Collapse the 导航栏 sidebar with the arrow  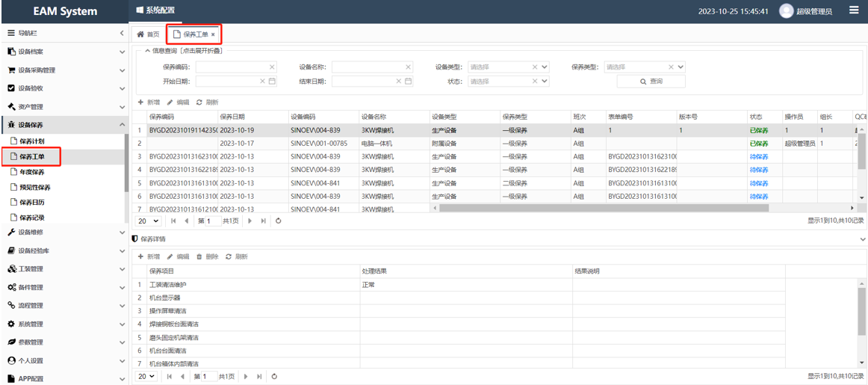pos(122,34)
